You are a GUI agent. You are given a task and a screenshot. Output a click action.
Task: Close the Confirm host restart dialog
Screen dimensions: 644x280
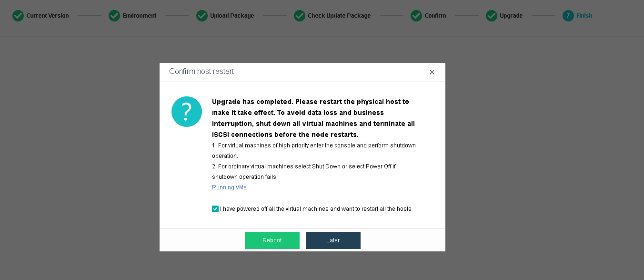[x=432, y=73]
